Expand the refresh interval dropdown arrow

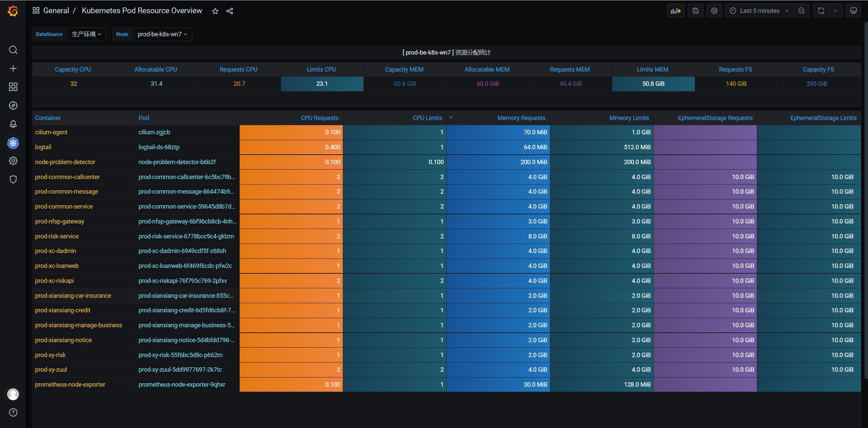pyautogui.click(x=835, y=11)
